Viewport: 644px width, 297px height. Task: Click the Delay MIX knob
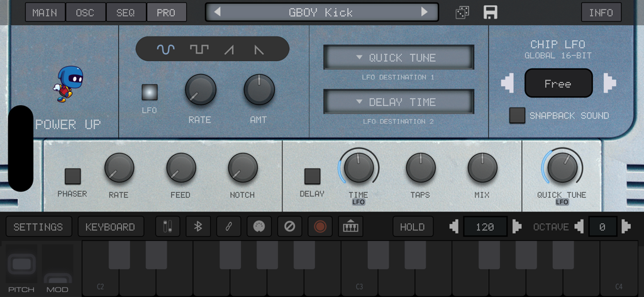pos(482,167)
